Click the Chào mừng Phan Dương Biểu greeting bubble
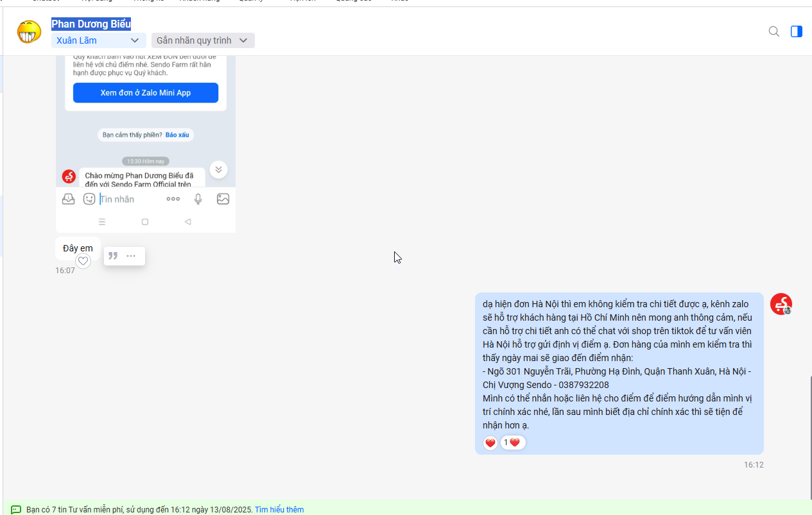 (143, 178)
